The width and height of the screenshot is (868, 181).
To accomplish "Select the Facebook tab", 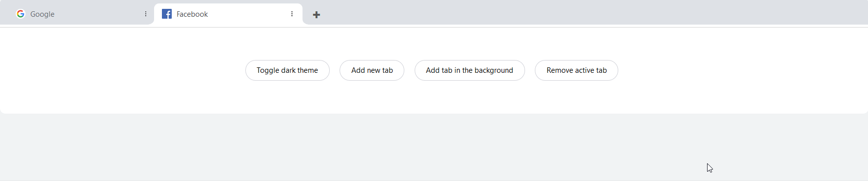I will pyautogui.click(x=228, y=14).
